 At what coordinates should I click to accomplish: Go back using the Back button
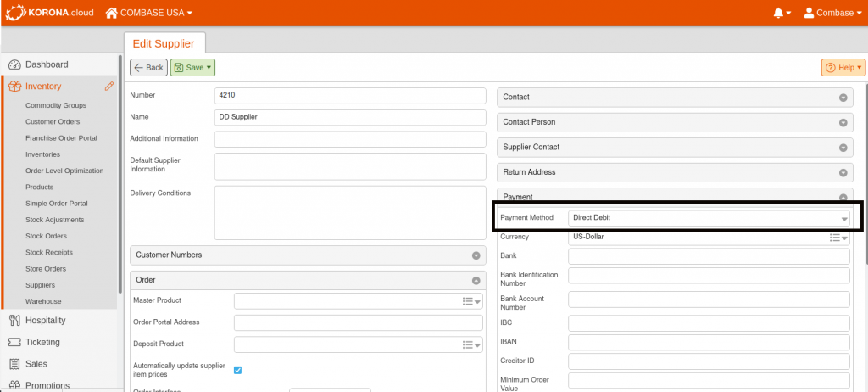[x=148, y=68]
